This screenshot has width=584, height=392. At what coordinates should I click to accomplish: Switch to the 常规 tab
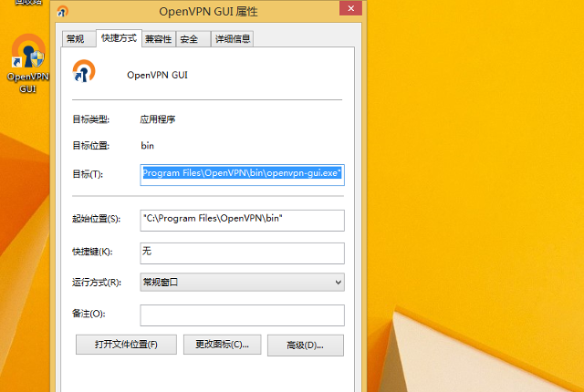click(x=78, y=38)
